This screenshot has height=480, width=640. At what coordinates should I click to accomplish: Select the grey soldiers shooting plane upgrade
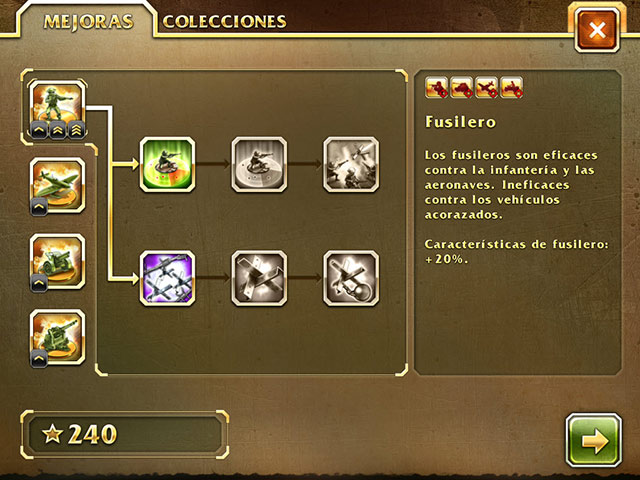[351, 164]
